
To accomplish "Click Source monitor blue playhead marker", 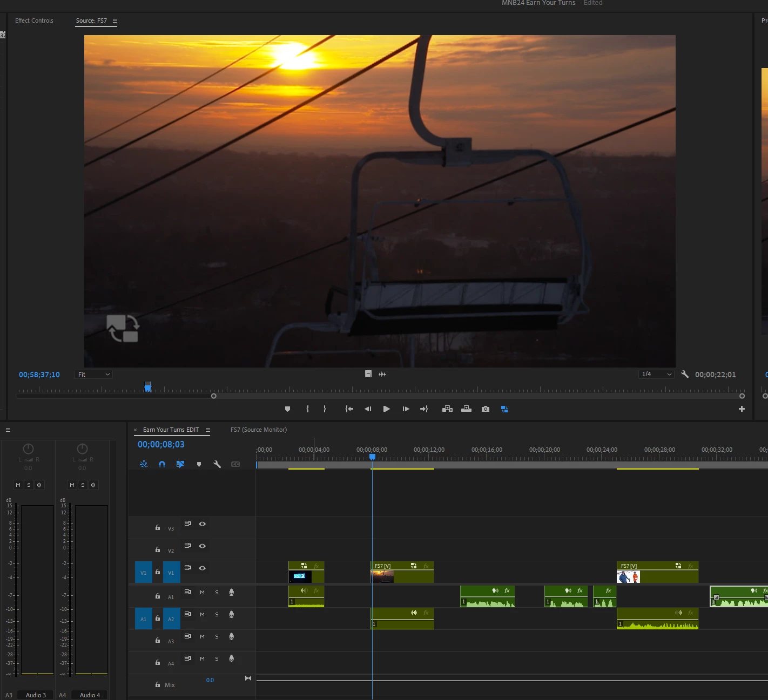I will click(x=147, y=386).
